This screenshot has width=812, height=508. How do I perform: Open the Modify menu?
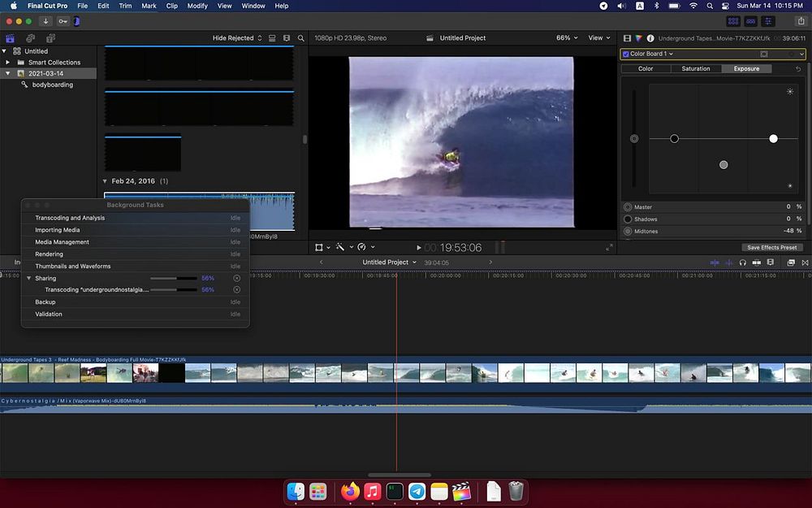click(197, 6)
